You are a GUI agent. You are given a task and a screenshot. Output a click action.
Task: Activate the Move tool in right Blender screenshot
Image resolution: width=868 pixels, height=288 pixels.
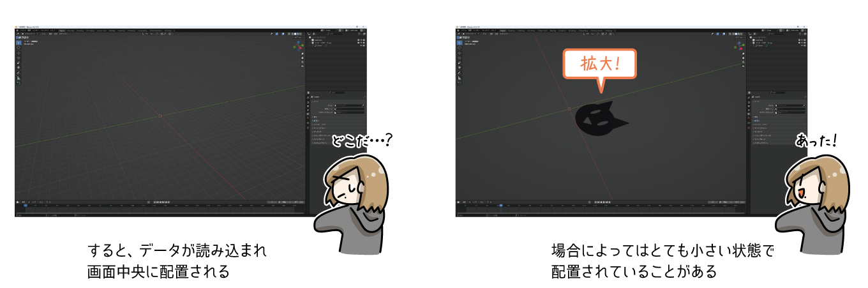[460, 52]
